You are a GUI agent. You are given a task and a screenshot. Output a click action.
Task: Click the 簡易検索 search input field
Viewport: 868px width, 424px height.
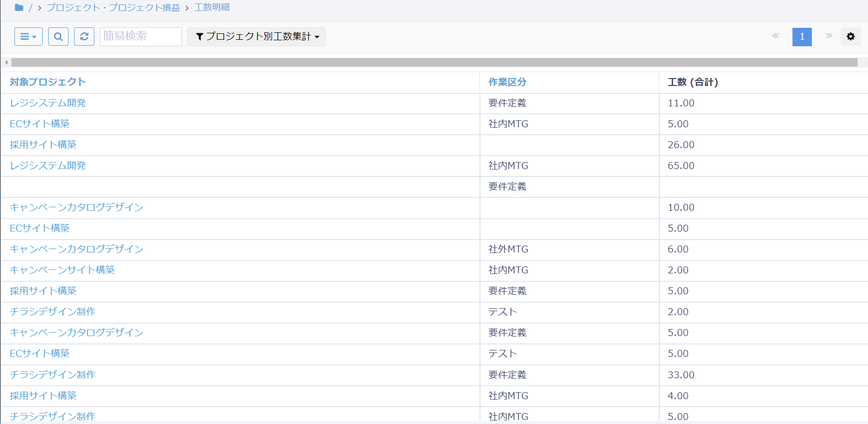(141, 37)
